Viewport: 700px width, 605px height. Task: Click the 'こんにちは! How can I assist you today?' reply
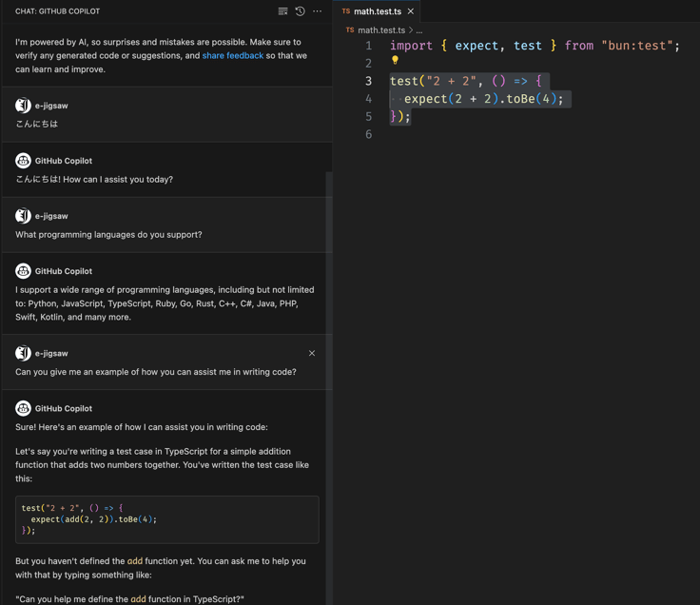[94, 179]
